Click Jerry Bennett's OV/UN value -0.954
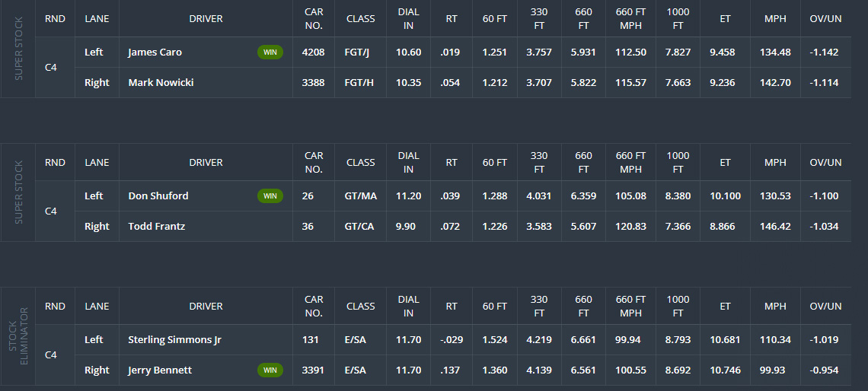This screenshot has width=868, height=391. (824, 370)
